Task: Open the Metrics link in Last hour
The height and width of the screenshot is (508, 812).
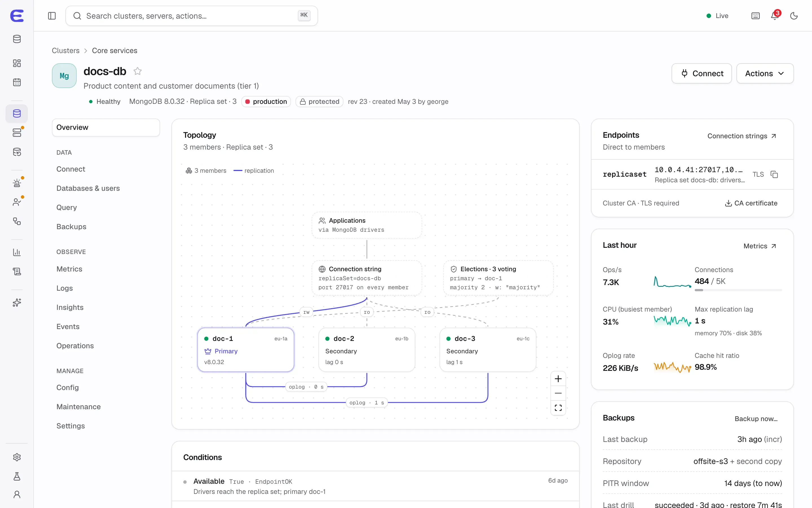Action: coord(760,246)
